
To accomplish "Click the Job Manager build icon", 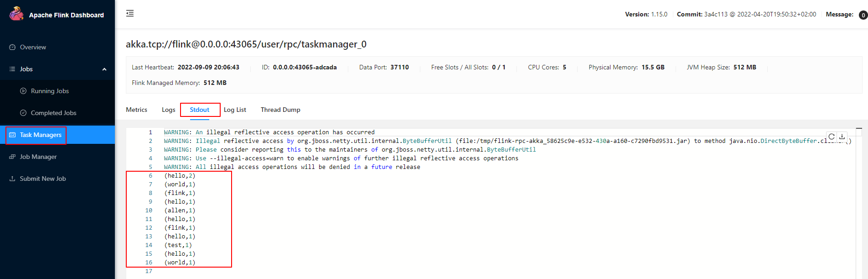I will [12, 157].
